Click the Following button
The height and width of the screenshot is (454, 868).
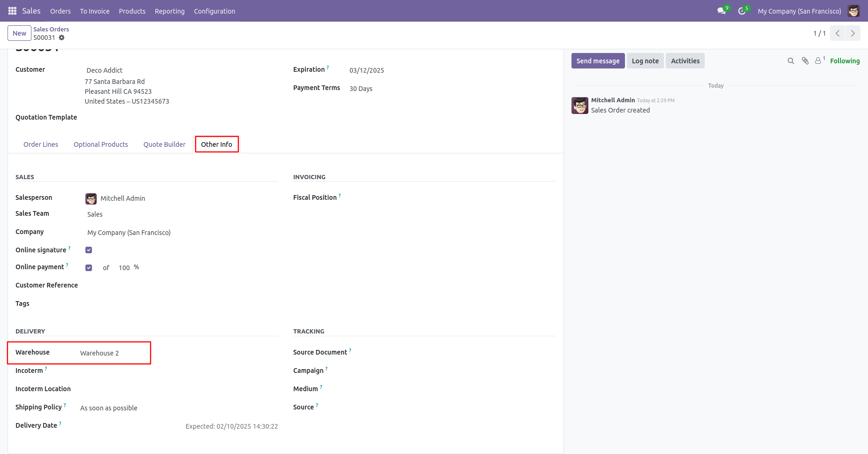pyautogui.click(x=845, y=61)
